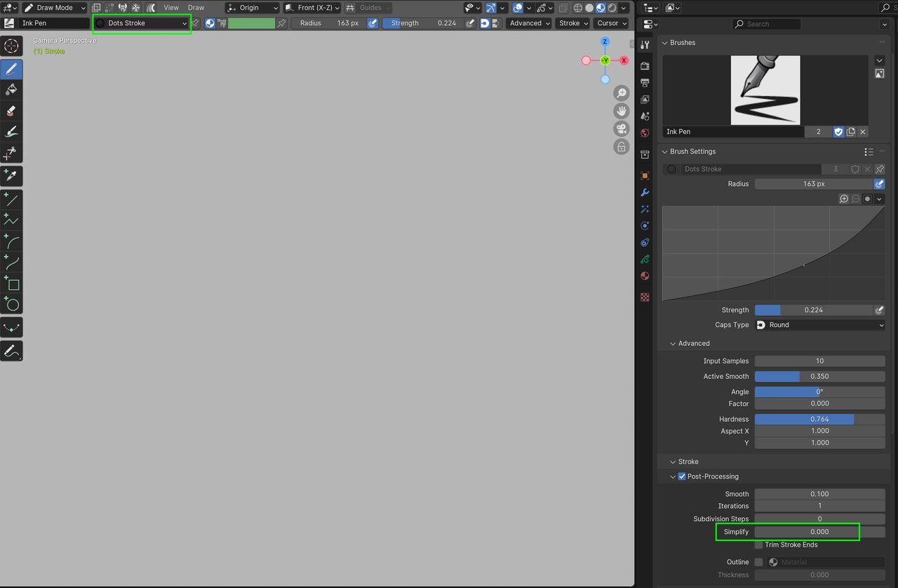Select the Eyedropper tool
This screenshot has width=898, height=588.
click(x=11, y=176)
